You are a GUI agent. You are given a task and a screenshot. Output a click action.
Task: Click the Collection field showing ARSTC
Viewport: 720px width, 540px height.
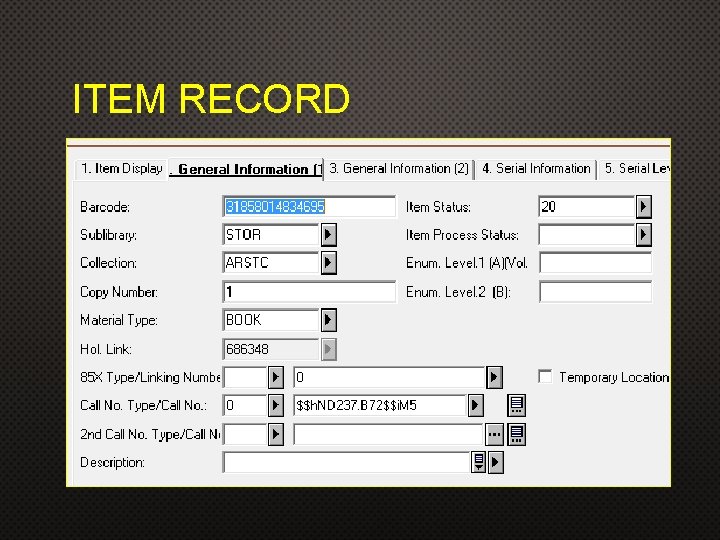pos(270,263)
